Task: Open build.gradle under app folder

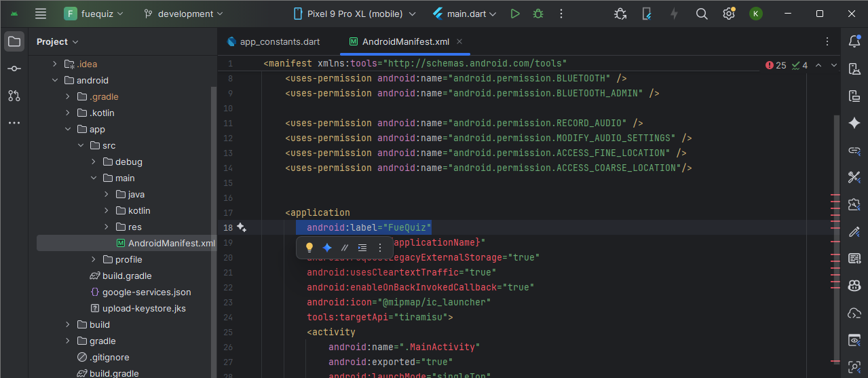Action: click(126, 276)
